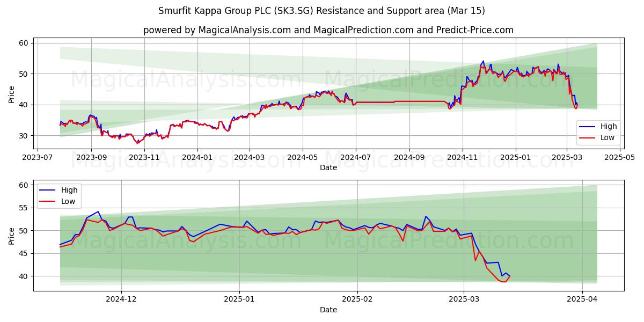Click the top chart 'Price' axis label
This screenshot has width=644, height=322.
click(12, 94)
